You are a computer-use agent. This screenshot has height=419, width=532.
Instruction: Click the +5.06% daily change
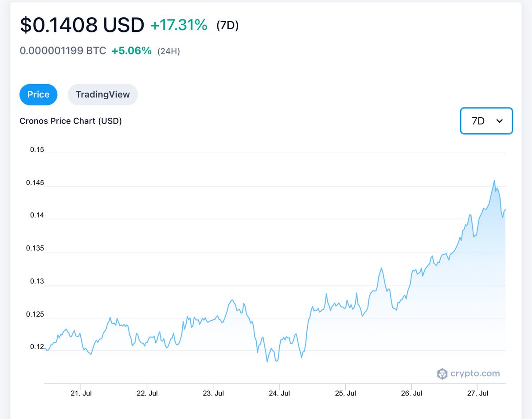pos(131,50)
